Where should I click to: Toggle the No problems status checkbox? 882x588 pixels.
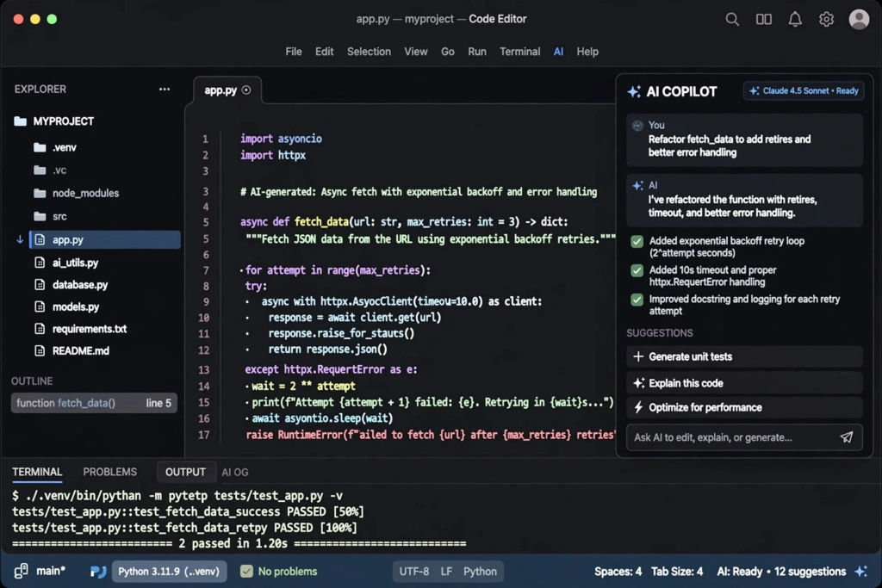246,571
